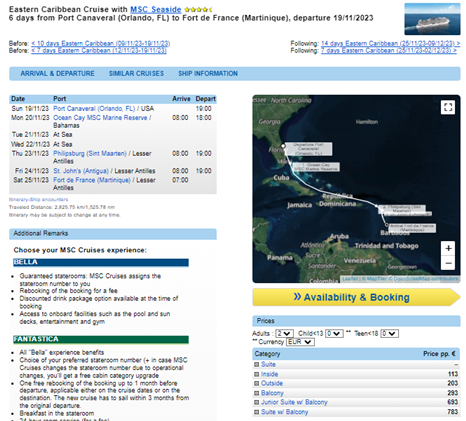Expand the Suite price category
466x421 pixels.
pos(256,365)
